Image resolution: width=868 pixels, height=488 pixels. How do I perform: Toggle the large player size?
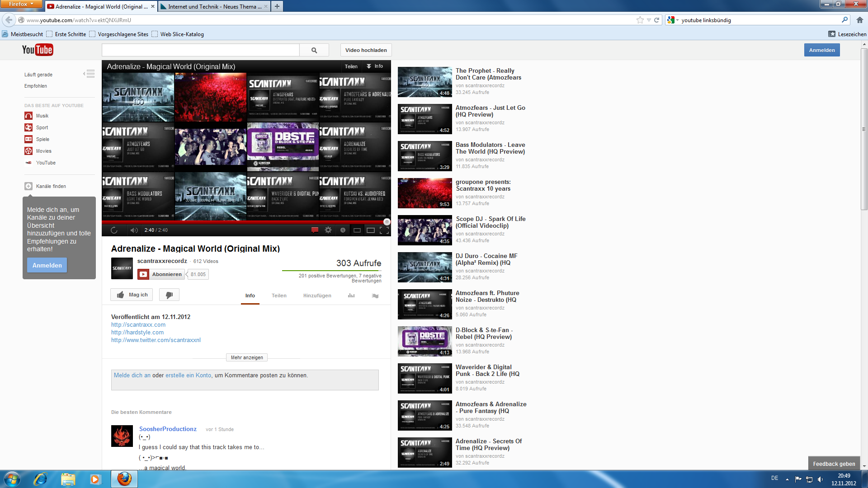click(x=371, y=230)
